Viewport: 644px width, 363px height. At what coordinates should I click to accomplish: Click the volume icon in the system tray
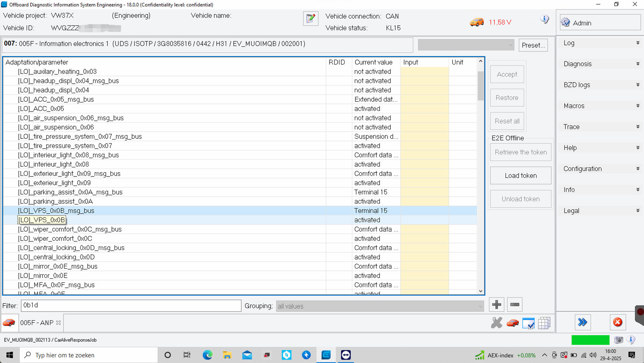click(593, 355)
